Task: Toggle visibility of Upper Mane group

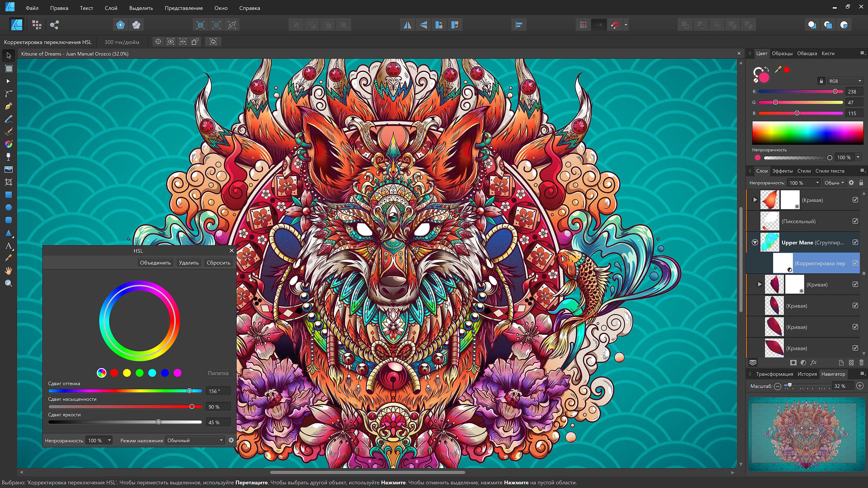Action: coord(855,242)
